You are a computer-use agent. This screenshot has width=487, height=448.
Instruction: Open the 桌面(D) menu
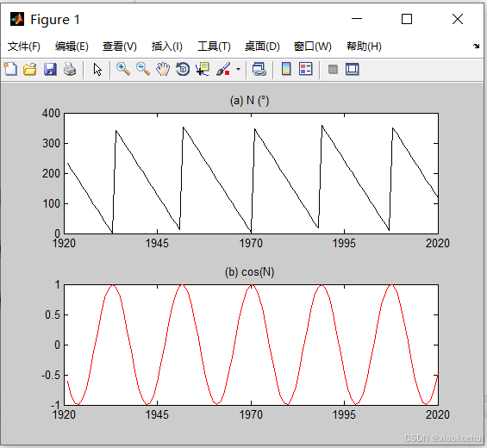pyautogui.click(x=262, y=47)
